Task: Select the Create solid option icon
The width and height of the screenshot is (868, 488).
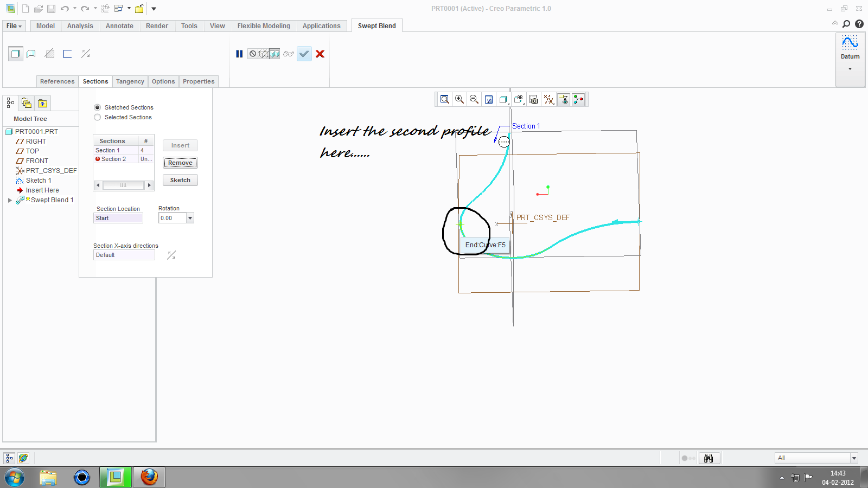Action: pos(16,54)
